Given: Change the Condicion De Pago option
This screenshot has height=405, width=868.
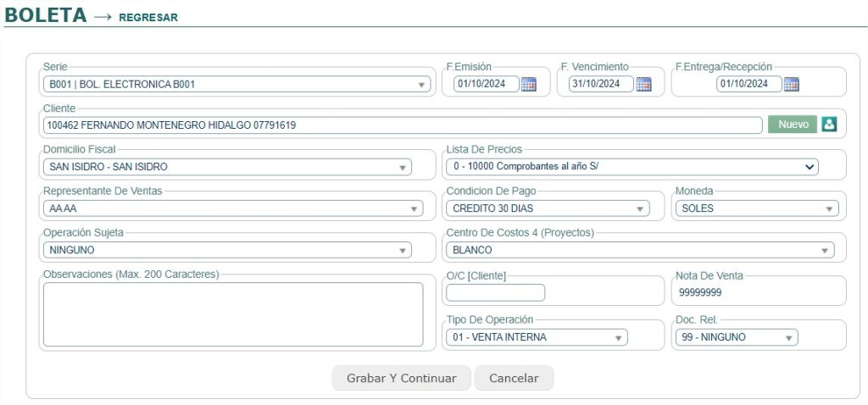Looking at the screenshot, I should pyautogui.click(x=547, y=208).
